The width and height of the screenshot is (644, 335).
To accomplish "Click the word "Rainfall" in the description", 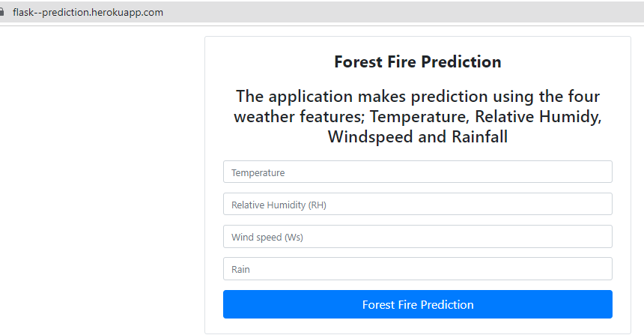I will coord(480,137).
